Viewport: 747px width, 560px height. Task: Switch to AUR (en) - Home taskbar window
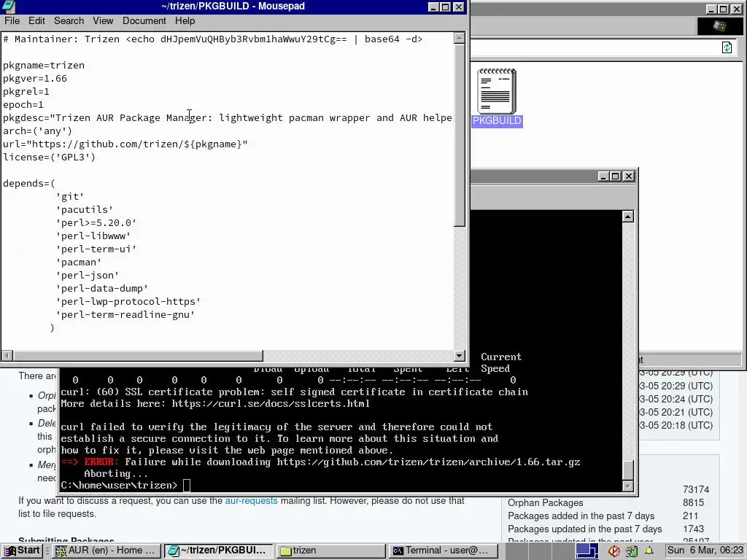pos(107,551)
